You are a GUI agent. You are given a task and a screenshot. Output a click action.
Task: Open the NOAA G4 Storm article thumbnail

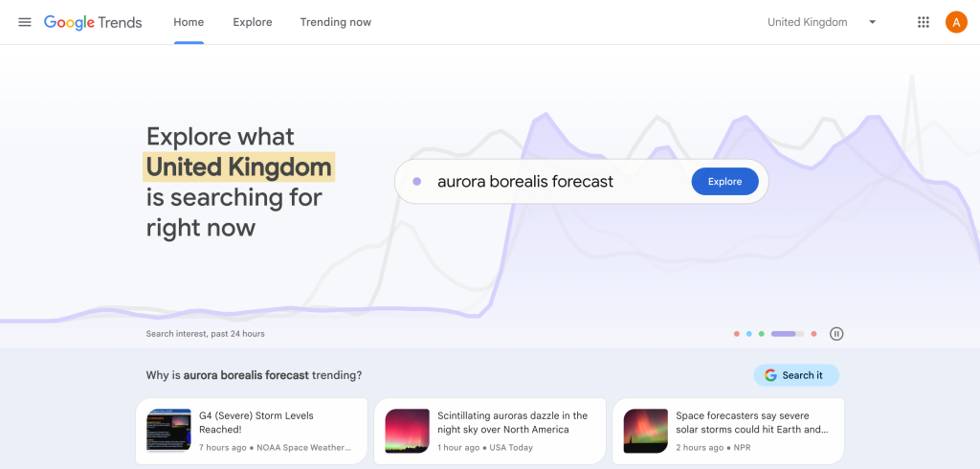(168, 431)
